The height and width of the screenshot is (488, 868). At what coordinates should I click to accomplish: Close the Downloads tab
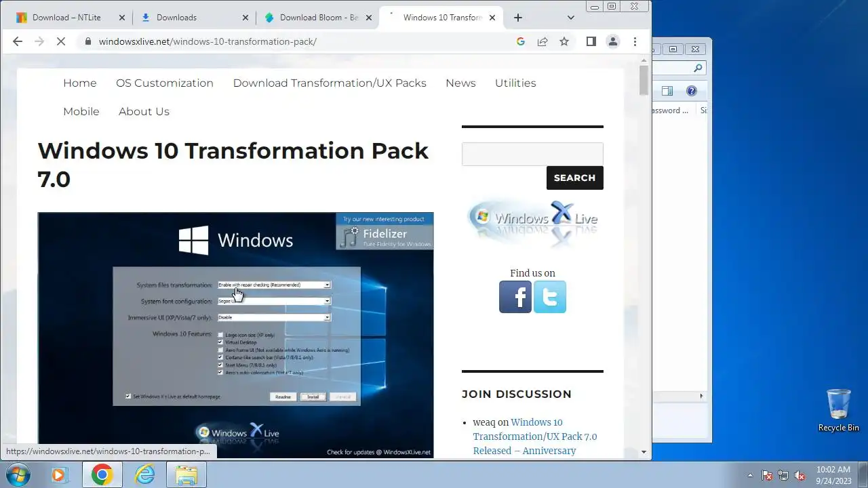[x=246, y=18]
